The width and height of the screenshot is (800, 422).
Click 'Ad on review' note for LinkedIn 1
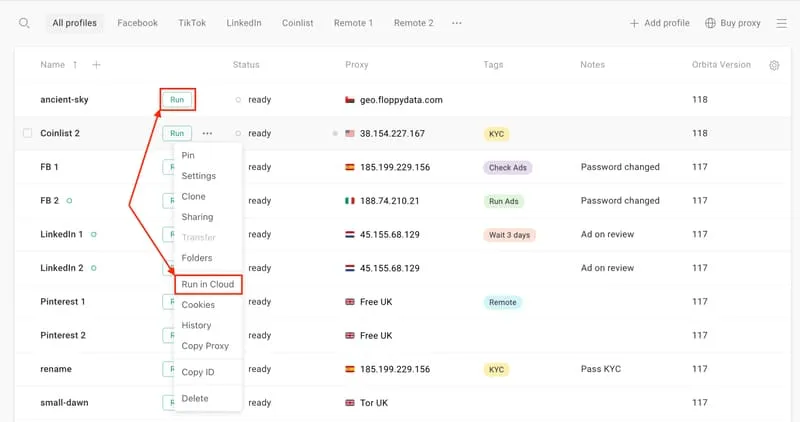pyautogui.click(x=607, y=234)
